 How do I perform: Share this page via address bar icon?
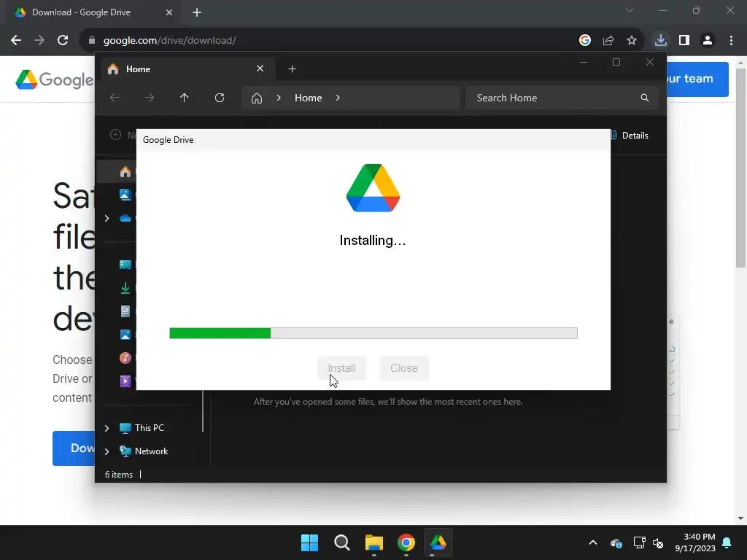pos(608,41)
